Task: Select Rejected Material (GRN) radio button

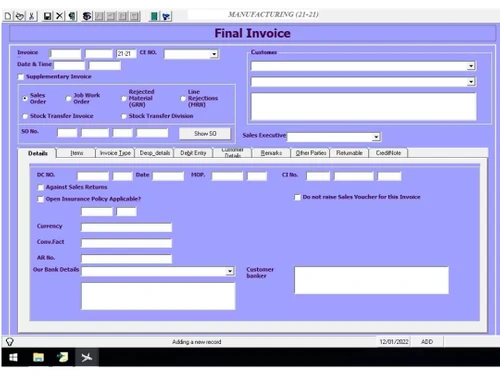Action: (124, 98)
